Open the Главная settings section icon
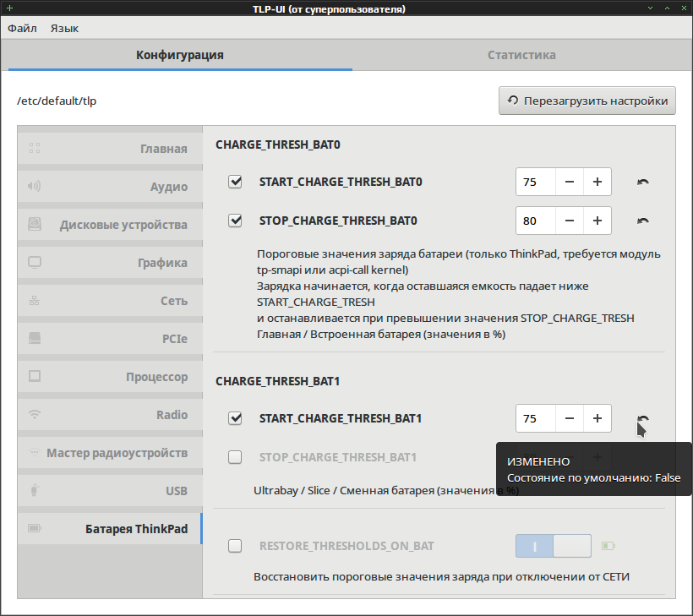This screenshot has height=616, width=693. click(35, 148)
